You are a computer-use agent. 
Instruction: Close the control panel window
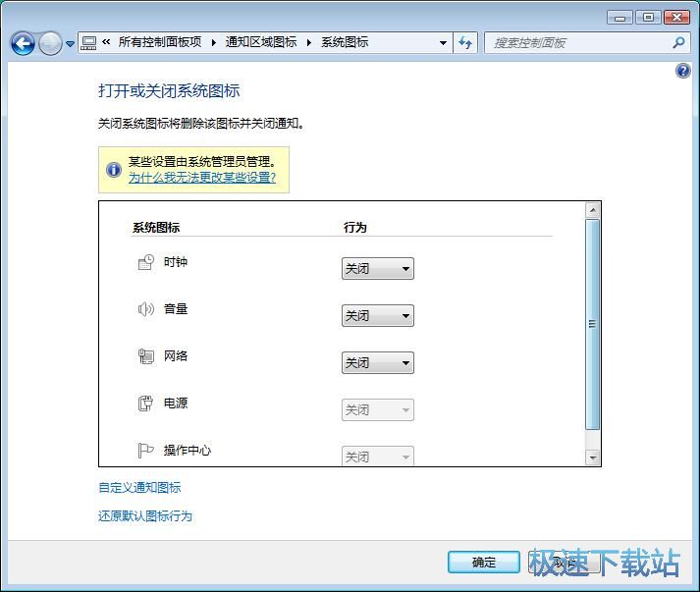pos(677,18)
